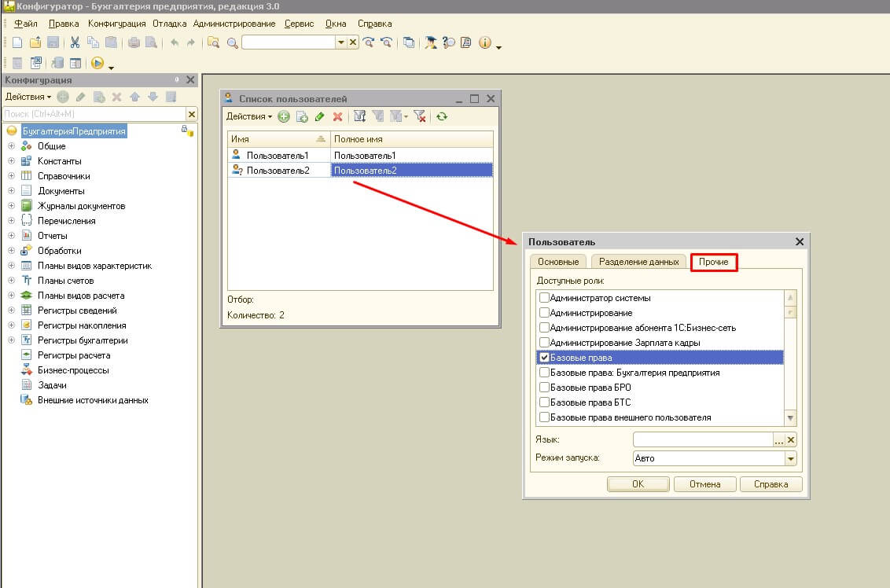Image resolution: width=890 pixels, height=588 pixels.
Task: Add a new user with green plus icon
Action: click(x=284, y=116)
